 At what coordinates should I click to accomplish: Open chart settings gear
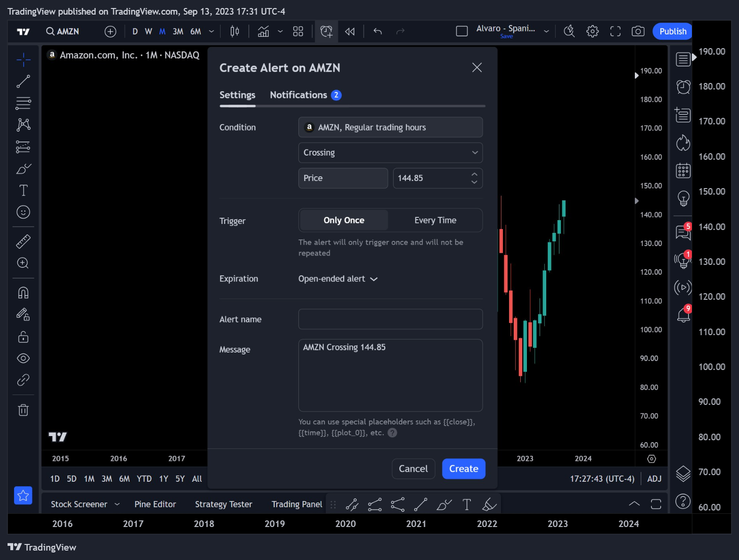(592, 32)
